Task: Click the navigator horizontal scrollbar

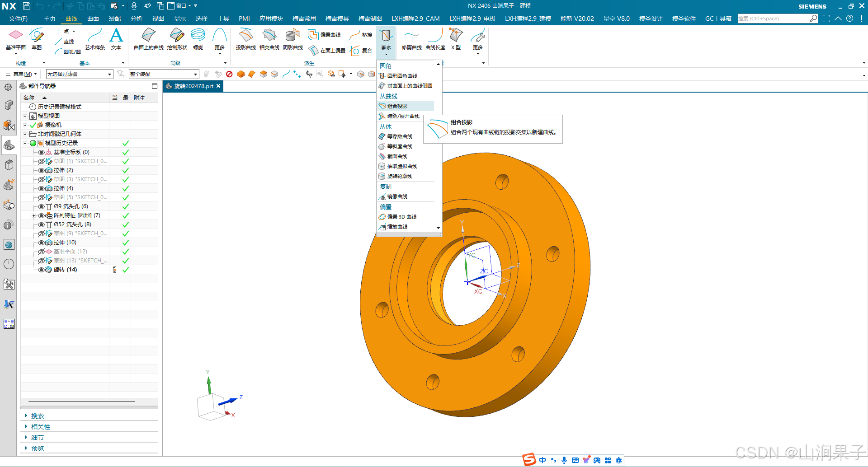Action: pyautogui.click(x=82, y=401)
